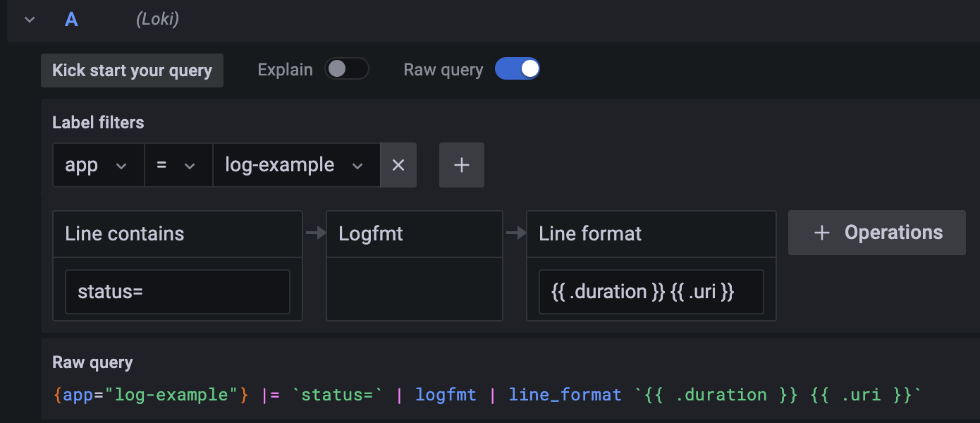Enable the Explain toggle
This screenshot has width=980, height=423.
coord(346,69)
